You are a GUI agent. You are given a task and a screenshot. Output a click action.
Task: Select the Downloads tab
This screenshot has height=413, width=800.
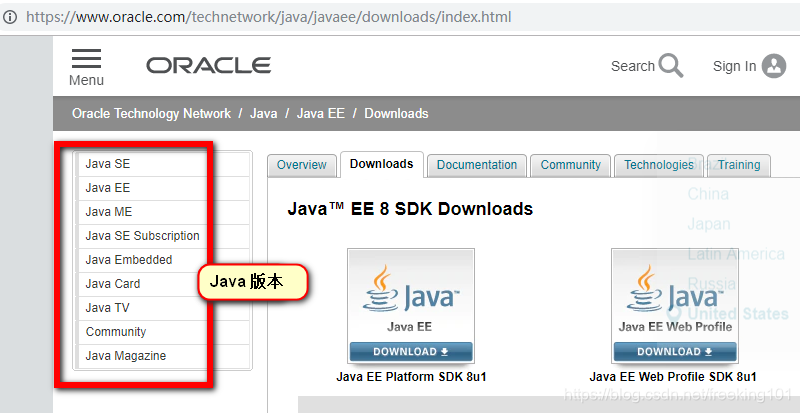pos(382,164)
